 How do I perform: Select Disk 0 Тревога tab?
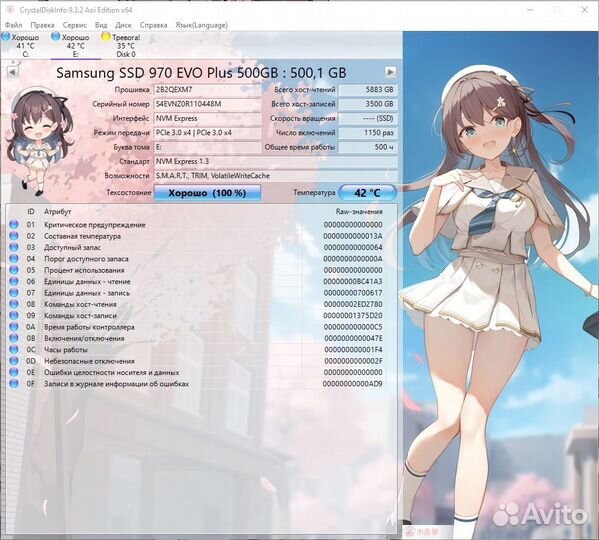point(126,46)
